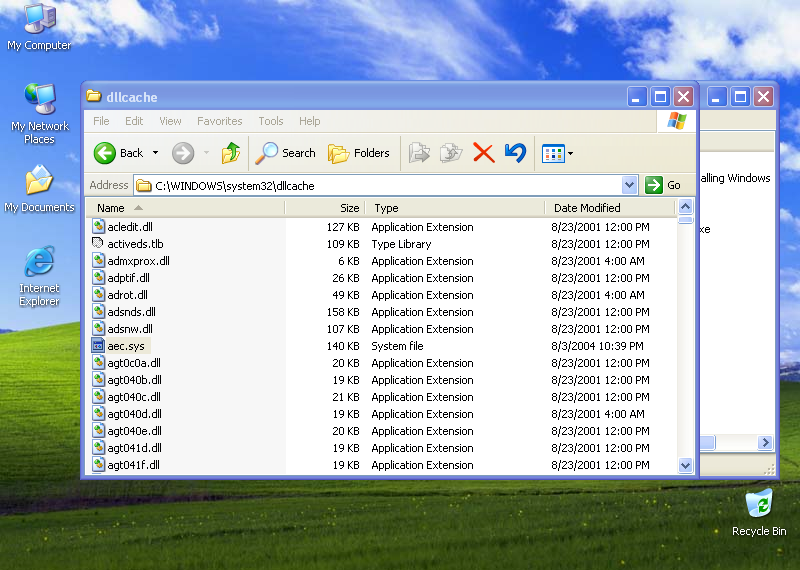Minimize the background window
The image size is (800, 570).
tap(716, 96)
